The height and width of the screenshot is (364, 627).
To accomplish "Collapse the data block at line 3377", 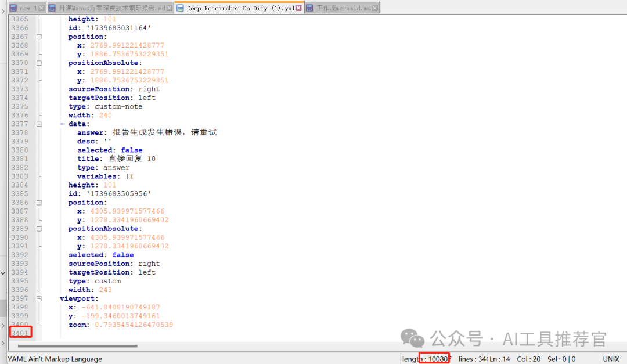I will point(39,124).
